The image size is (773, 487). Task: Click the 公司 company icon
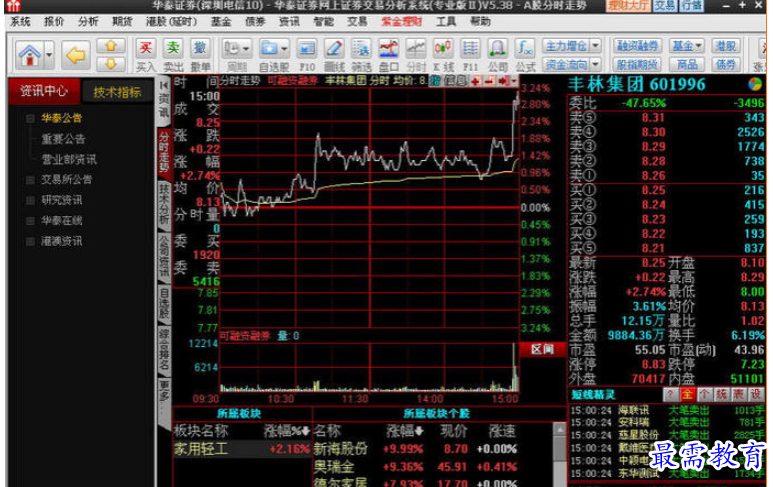click(497, 48)
